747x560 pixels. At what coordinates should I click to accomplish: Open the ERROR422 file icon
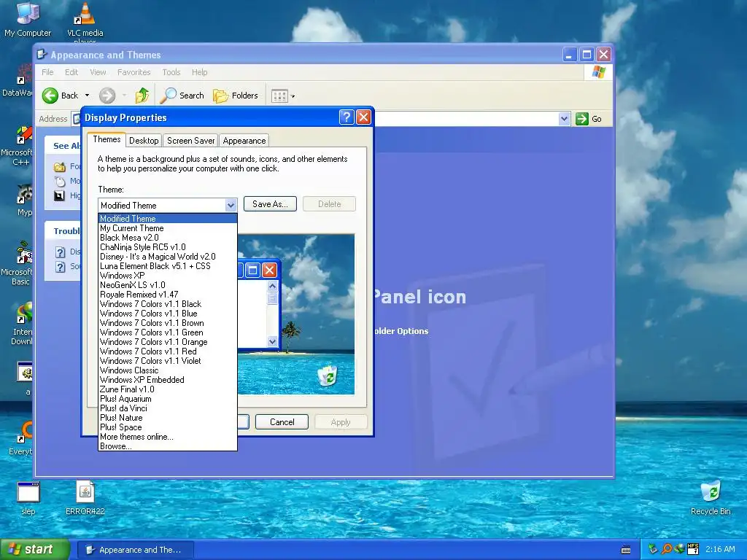(85, 497)
